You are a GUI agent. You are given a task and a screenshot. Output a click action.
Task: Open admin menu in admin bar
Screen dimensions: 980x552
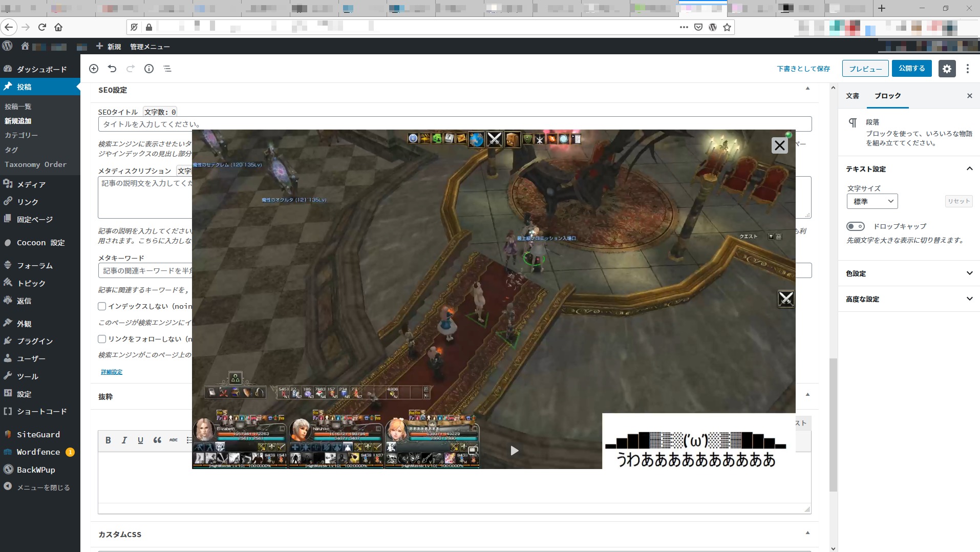(150, 47)
